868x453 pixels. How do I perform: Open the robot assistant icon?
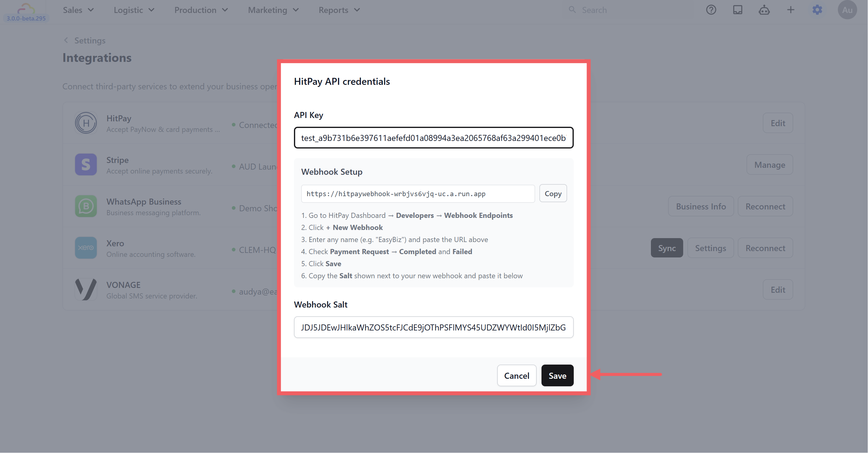click(764, 10)
